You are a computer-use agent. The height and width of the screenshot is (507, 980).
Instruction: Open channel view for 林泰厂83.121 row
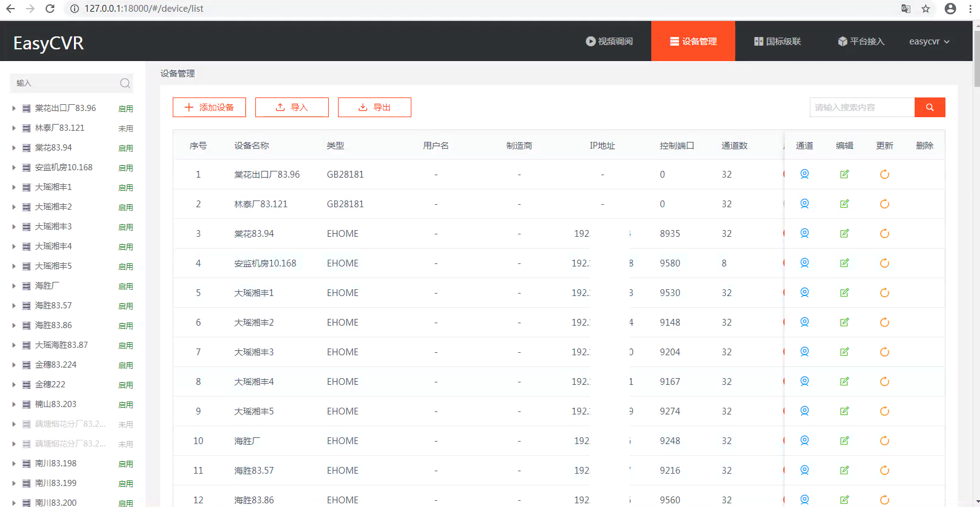[x=804, y=204]
